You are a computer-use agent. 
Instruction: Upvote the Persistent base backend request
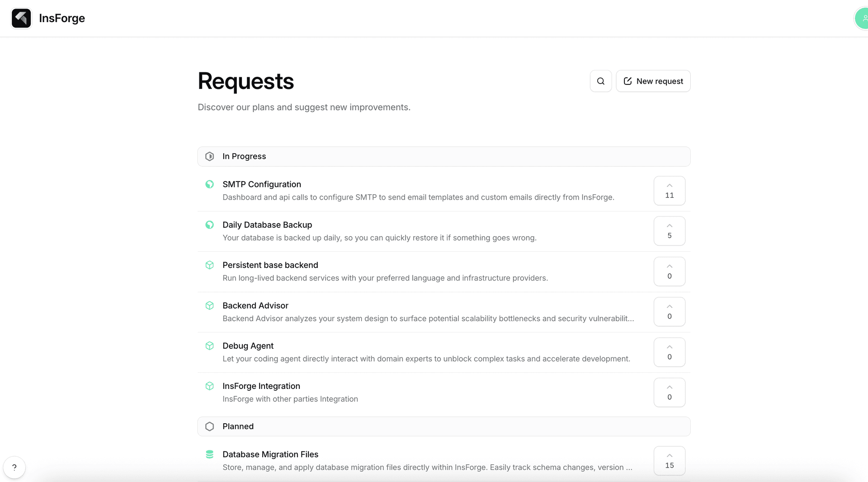click(x=669, y=271)
